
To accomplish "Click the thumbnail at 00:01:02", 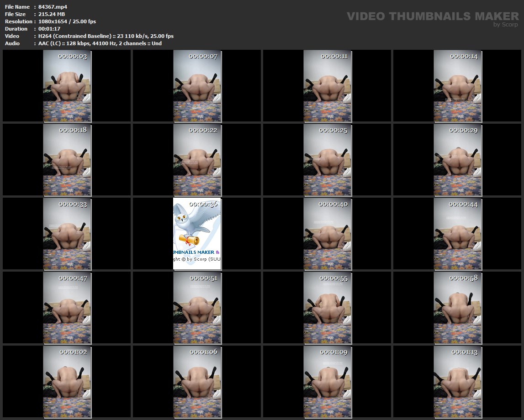I will tap(67, 382).
